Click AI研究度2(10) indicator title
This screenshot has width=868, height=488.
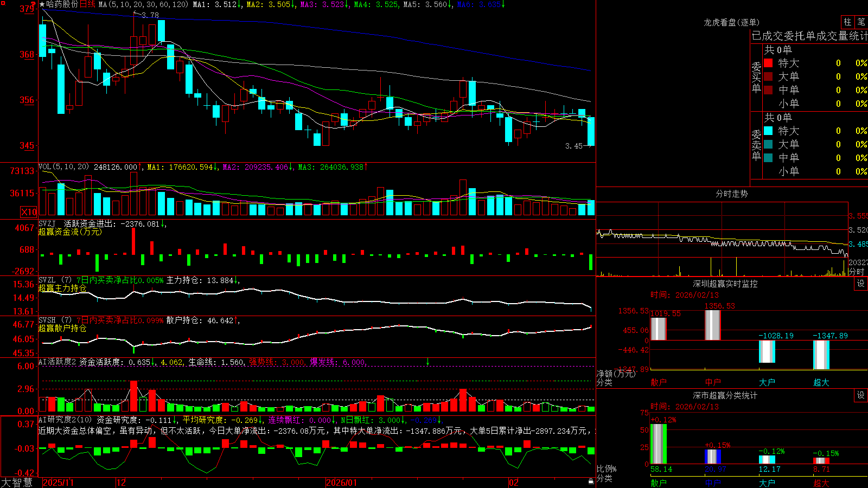[x=65, y=420]
